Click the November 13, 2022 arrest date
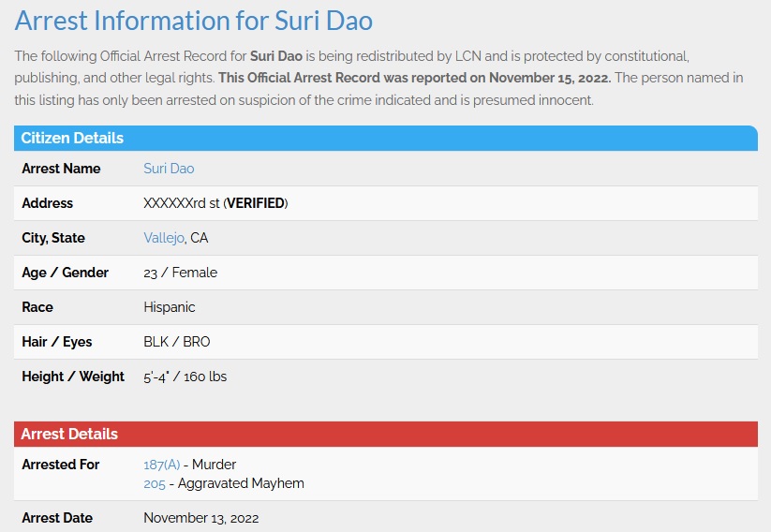771x532 pixels. point(201,518)
